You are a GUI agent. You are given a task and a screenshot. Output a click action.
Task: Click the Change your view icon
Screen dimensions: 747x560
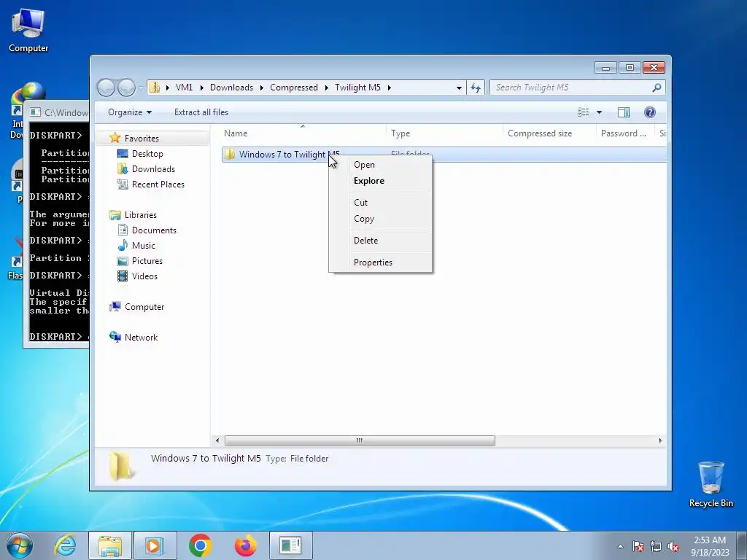point(584,112)
